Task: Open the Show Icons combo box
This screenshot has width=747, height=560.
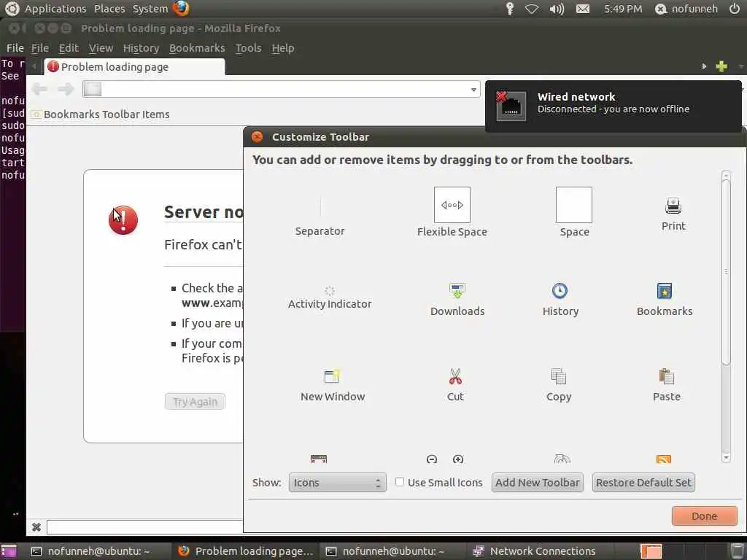Action: click(337, 483)
